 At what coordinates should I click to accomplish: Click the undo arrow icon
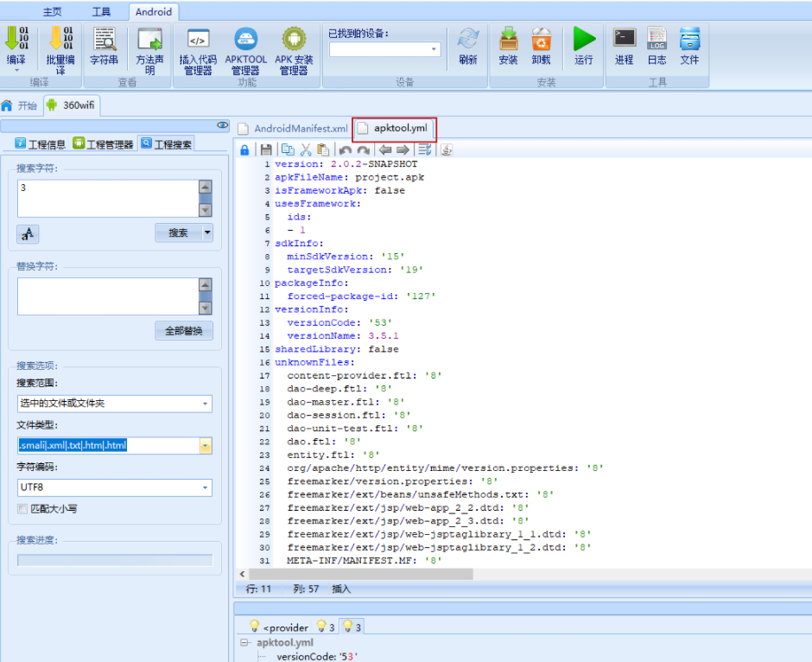[346, 150]
